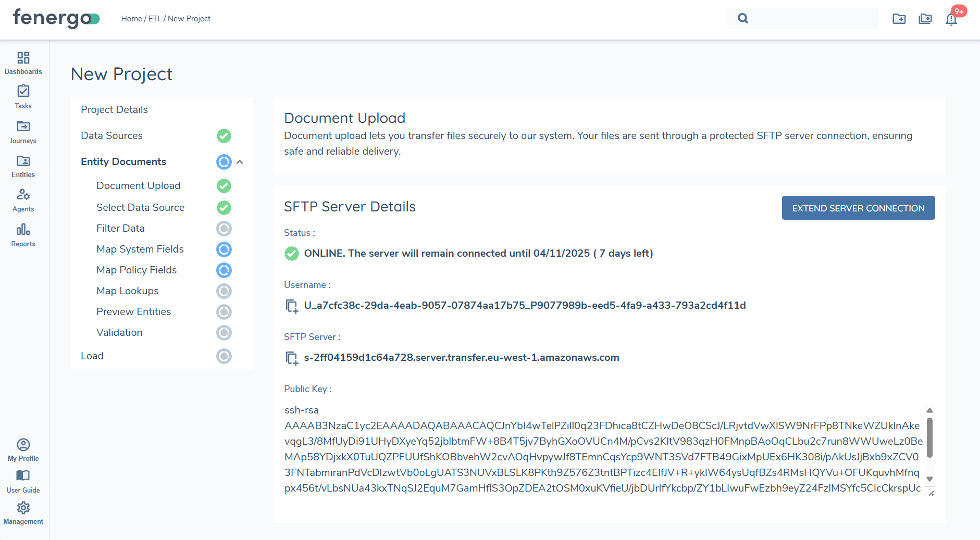
Task: Open the Dashboards panel
Action: point(23,62)
